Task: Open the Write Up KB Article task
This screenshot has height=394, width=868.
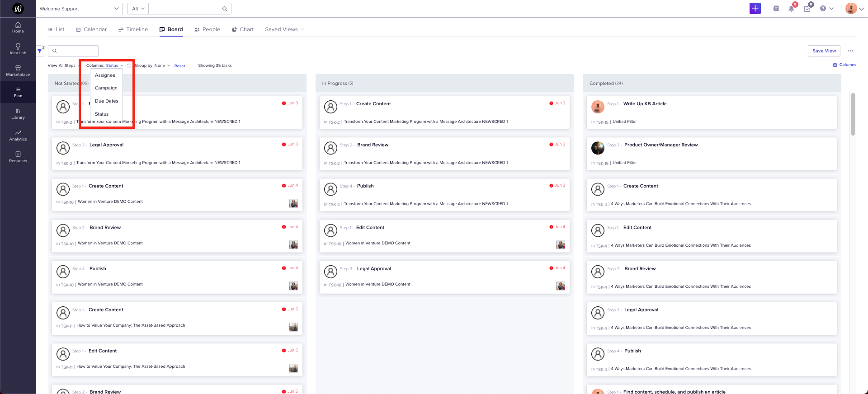Action: 645,104
